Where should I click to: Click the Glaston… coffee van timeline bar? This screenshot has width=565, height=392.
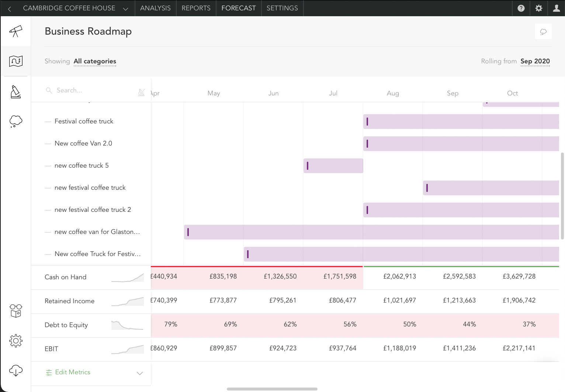pyautogui.click(x=371, y=232)
